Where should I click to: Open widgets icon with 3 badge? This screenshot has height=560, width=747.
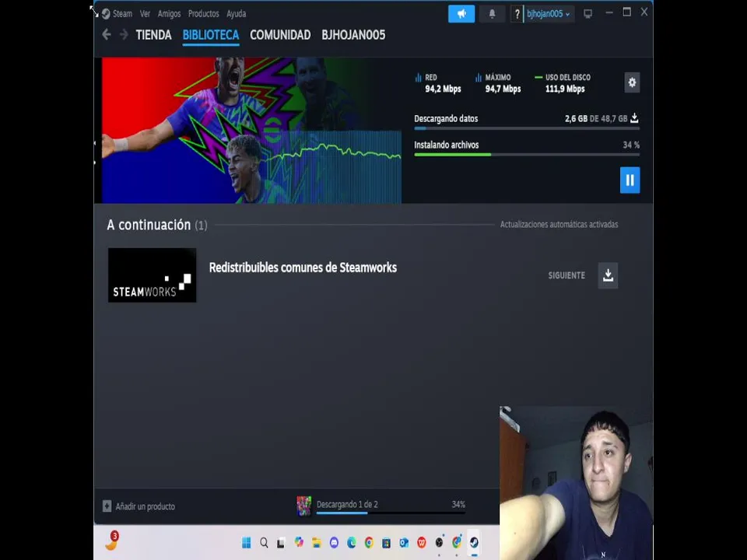112,541
